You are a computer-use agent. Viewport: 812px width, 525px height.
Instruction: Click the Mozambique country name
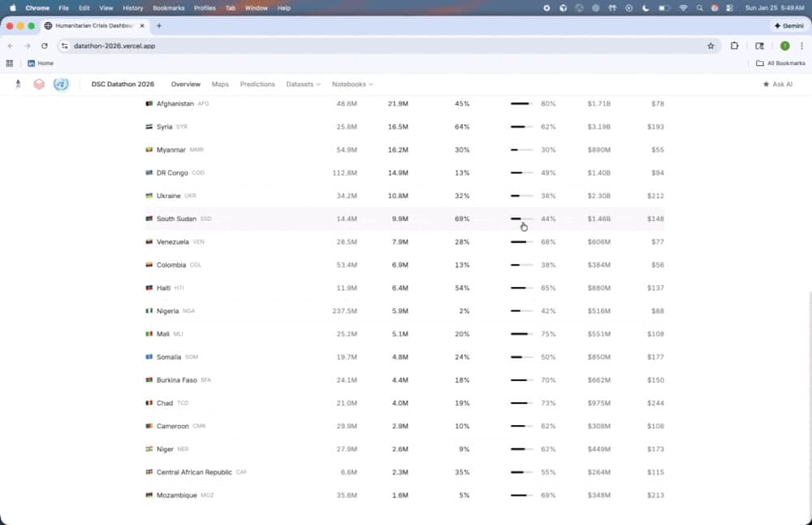176,495
